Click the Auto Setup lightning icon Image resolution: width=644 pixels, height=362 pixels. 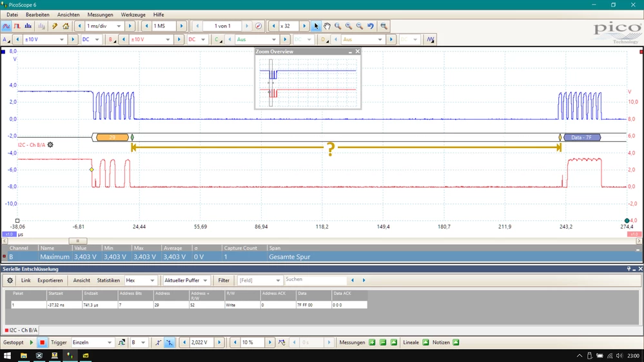tap(55, 26)
